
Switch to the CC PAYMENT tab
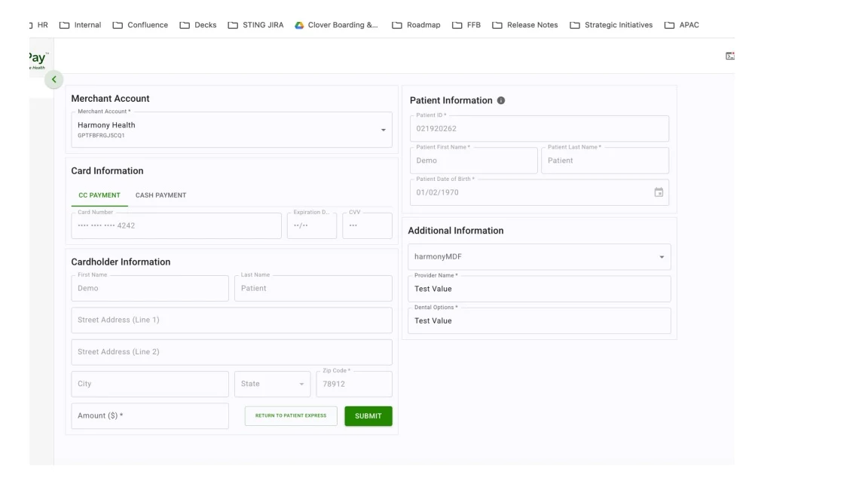coord(99,195)
